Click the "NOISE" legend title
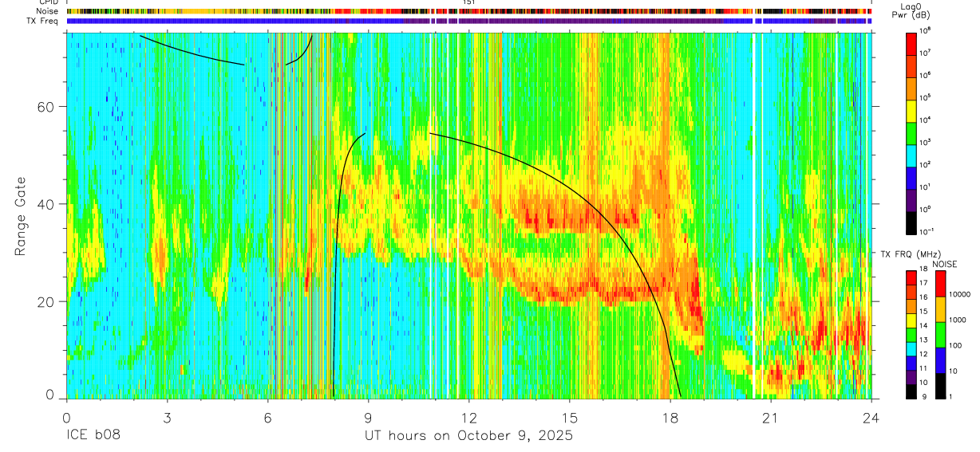Image resolution: width=980 pixels, height=452 pixels. (944, 264)
